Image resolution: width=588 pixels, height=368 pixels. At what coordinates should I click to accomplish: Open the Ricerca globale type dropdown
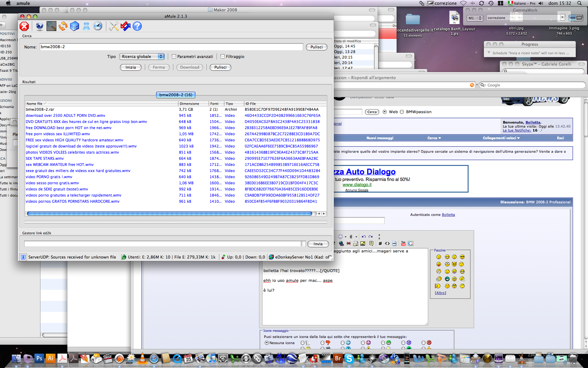pyautogui.click(x=142, y=56)
